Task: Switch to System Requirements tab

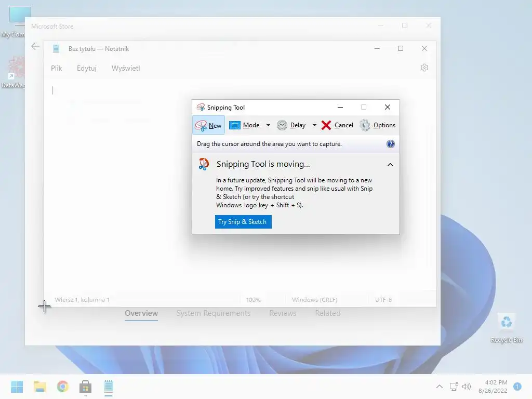Action: [214, 313]
